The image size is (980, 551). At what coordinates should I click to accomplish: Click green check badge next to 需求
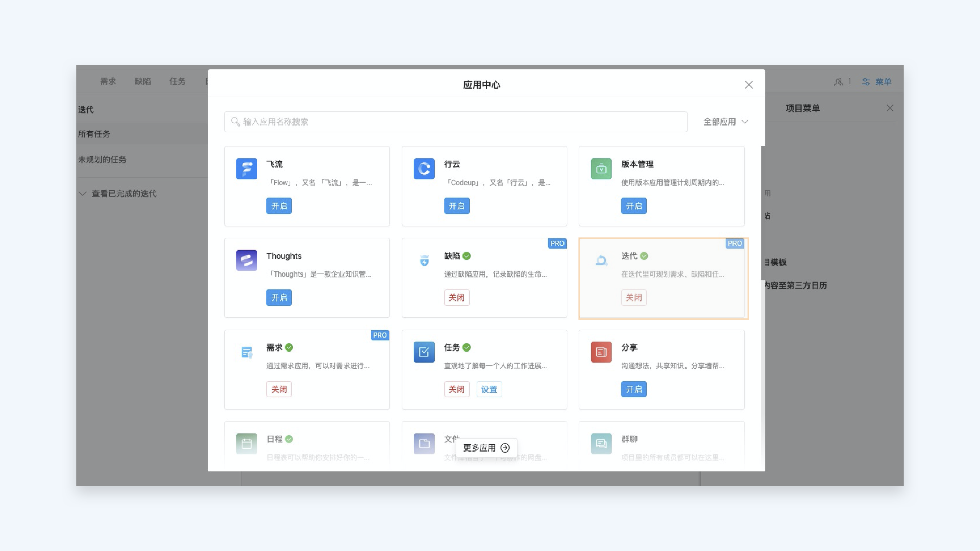pos(289,347)
